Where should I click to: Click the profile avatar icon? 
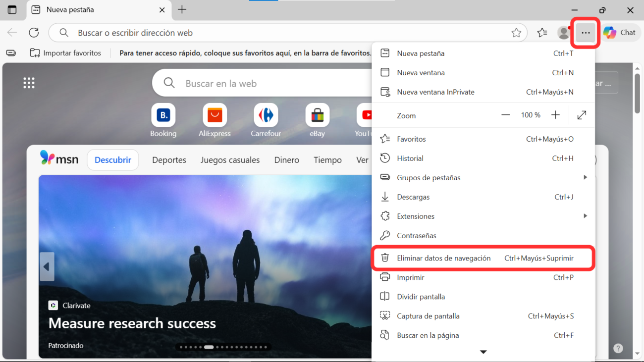(563, 33)
